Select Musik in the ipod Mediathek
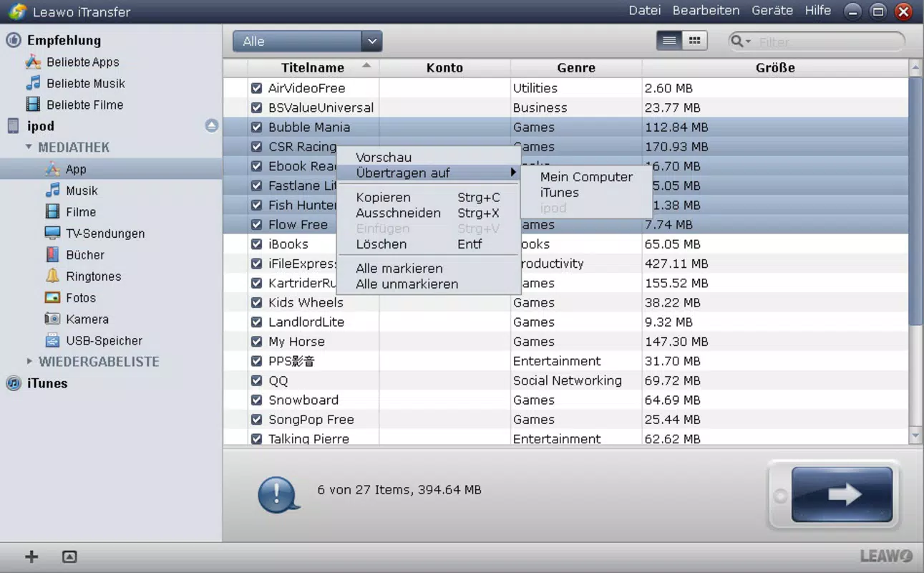The image size is (924, 573). (82, 191)
